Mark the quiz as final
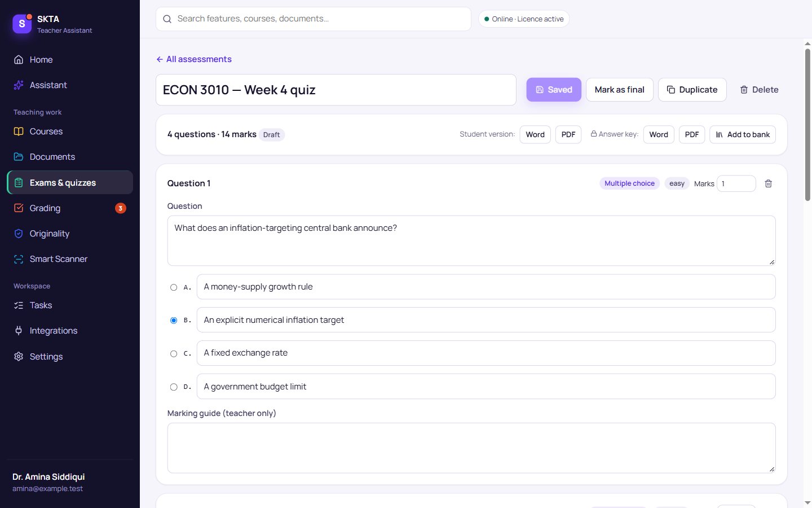The width and height of the screenshot is (812, 508). pos(619,90)
